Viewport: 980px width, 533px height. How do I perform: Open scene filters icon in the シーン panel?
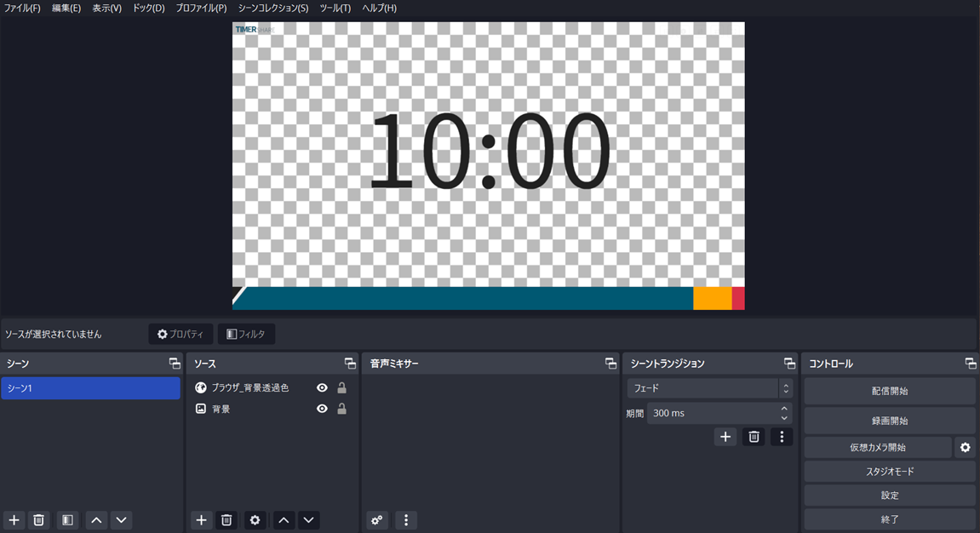tap(68, 520)
